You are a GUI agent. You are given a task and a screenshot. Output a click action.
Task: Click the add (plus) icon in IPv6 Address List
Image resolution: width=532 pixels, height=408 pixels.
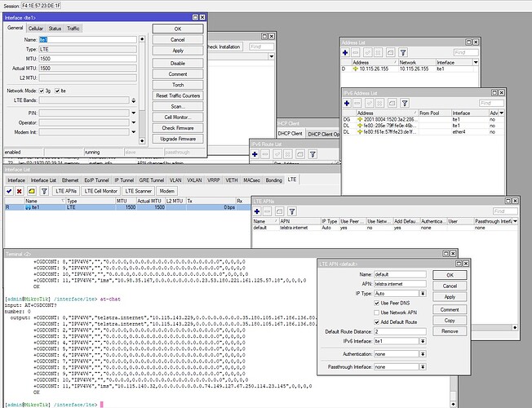tap(347, 103)
